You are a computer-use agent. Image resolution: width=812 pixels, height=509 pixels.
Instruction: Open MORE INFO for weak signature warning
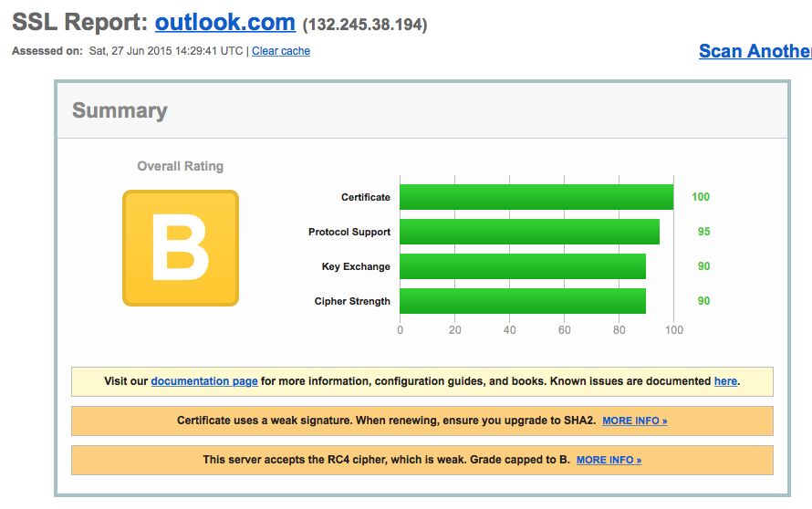(x=634, y=421)
